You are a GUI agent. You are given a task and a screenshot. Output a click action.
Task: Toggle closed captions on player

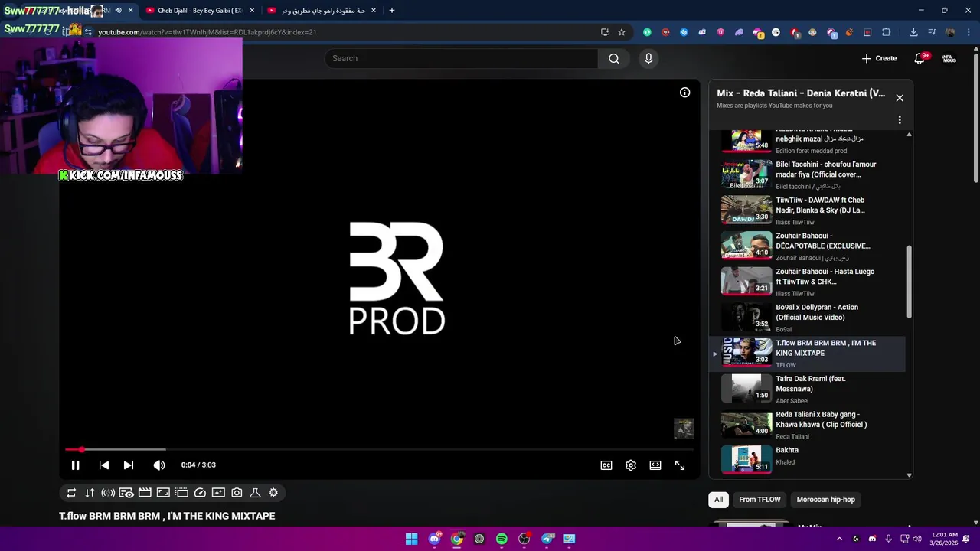pos(606,465)
